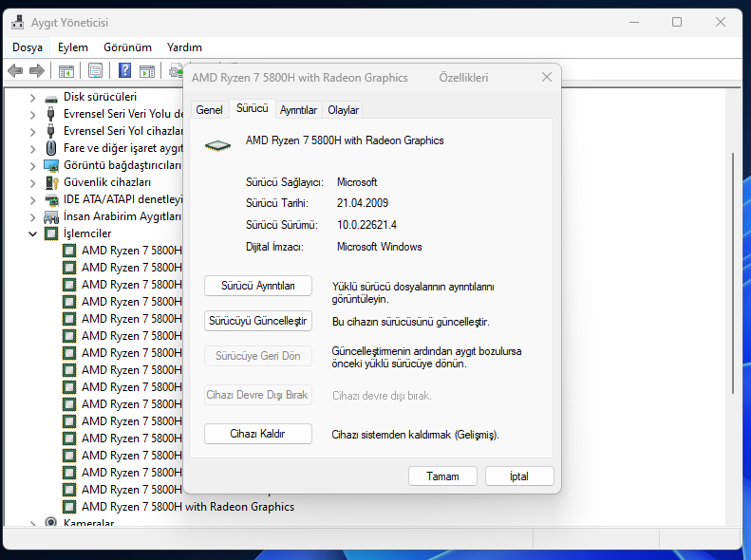Select the fully visible AMD Ryzen 7 5800H row
The width and height of the screenshot is (751, 560).
point(188,507)
